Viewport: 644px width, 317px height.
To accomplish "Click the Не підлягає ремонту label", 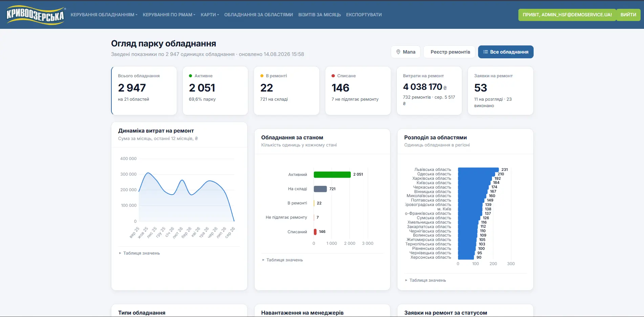I will [x=286, y=217].
